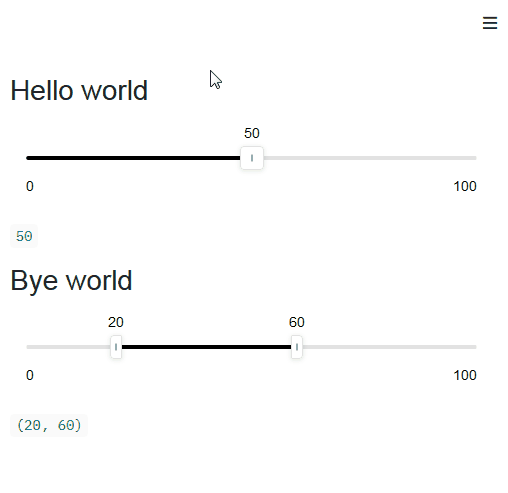508x493 pixels.
Task: Click the gray track left of the 20 handle
Action: point(68,347)
